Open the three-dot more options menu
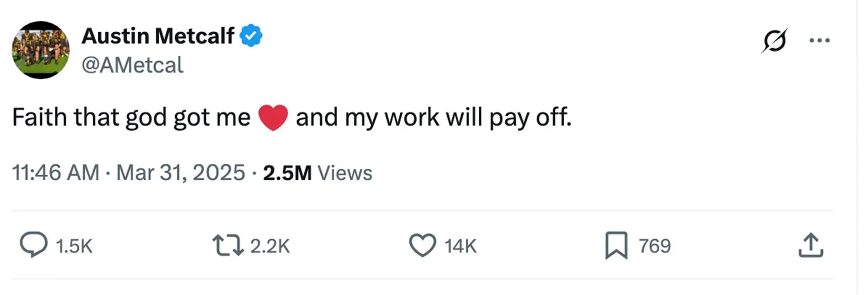 point(820,39)
